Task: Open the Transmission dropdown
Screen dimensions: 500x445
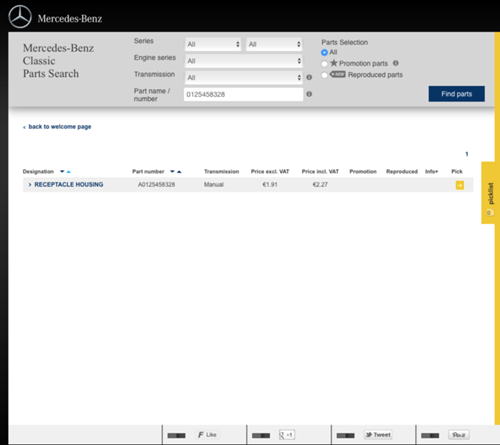Action: coord(244,78)
